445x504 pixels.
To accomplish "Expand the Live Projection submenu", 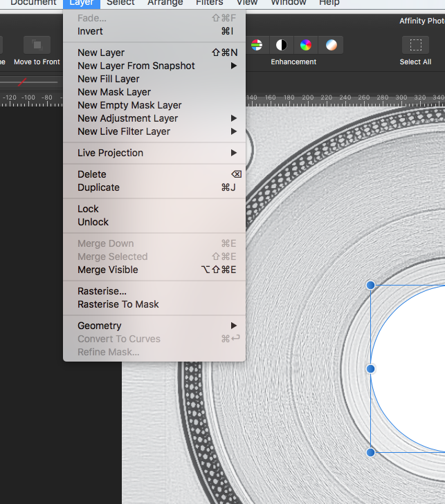I will point(154,153).
